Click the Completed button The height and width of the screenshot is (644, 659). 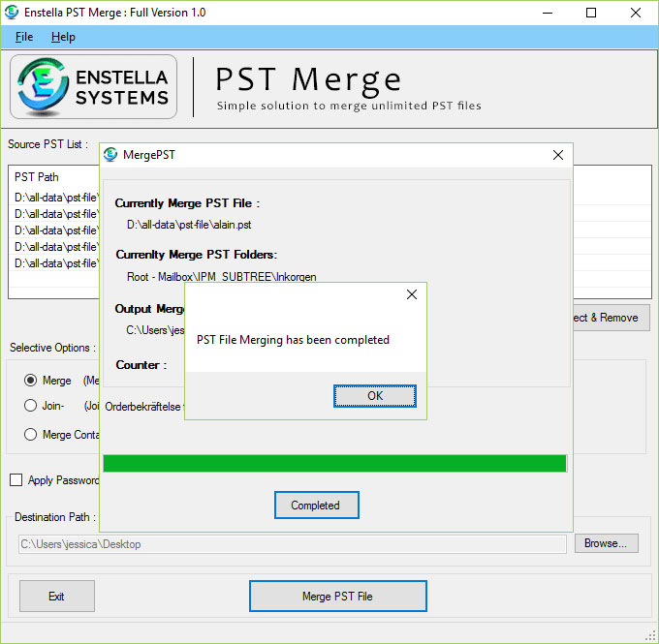tap(316, 505)
